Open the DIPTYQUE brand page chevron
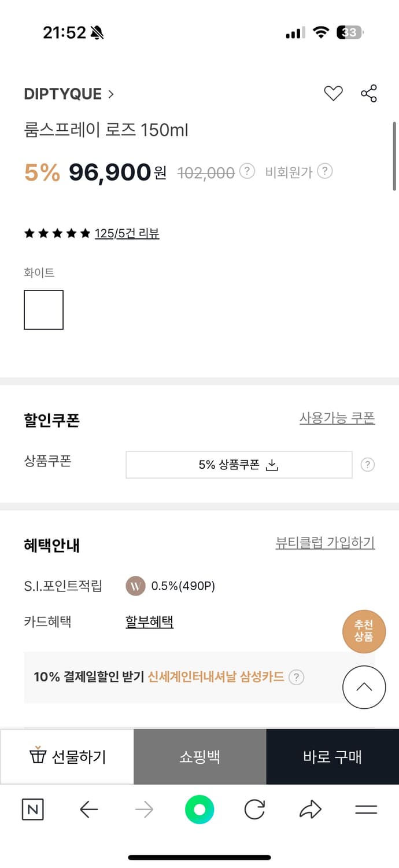This screenshot has height=868, width=399. [x=110, y=94]
